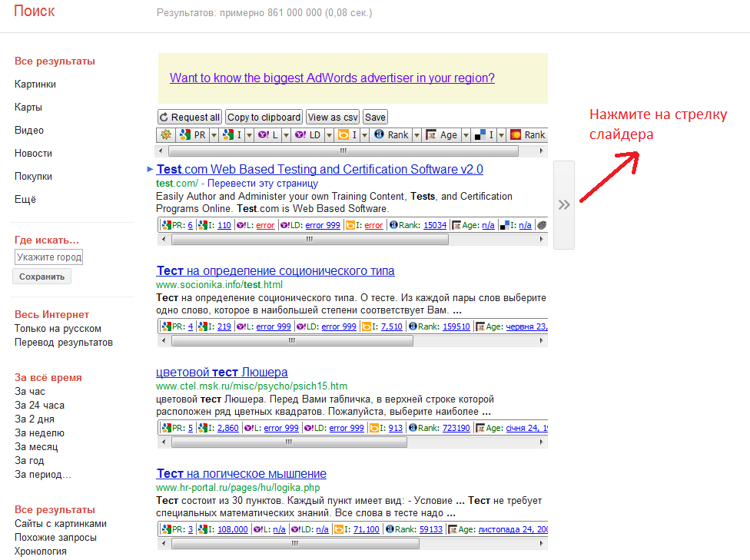Screen dimensions: 750x560
Task: Click Yahoo 'L' links toolbar button
Action: coord(268,135)
